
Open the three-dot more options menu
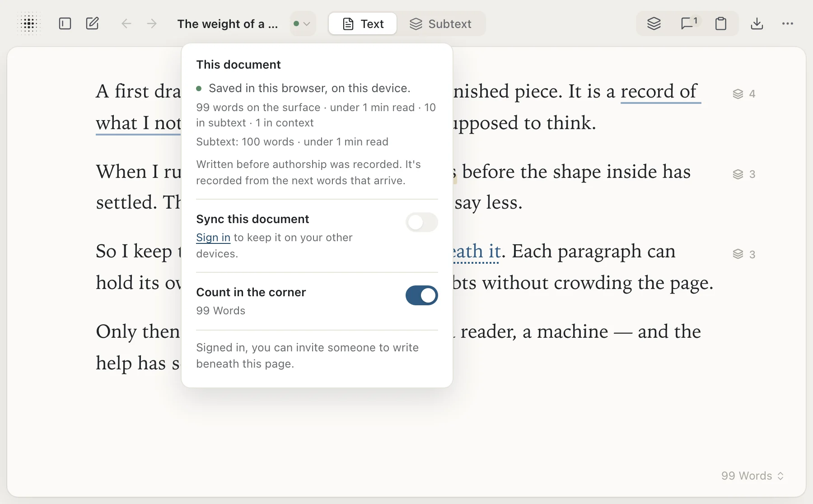pos(788,23)
